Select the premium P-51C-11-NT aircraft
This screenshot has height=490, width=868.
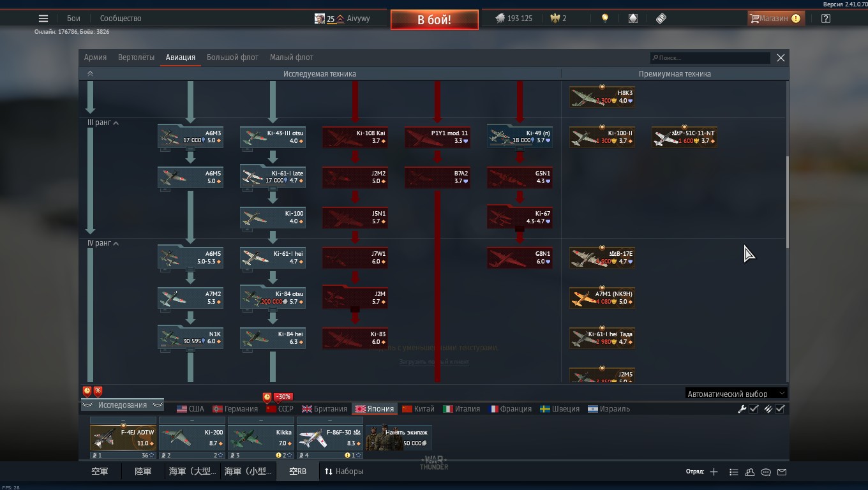coord(684,137)
